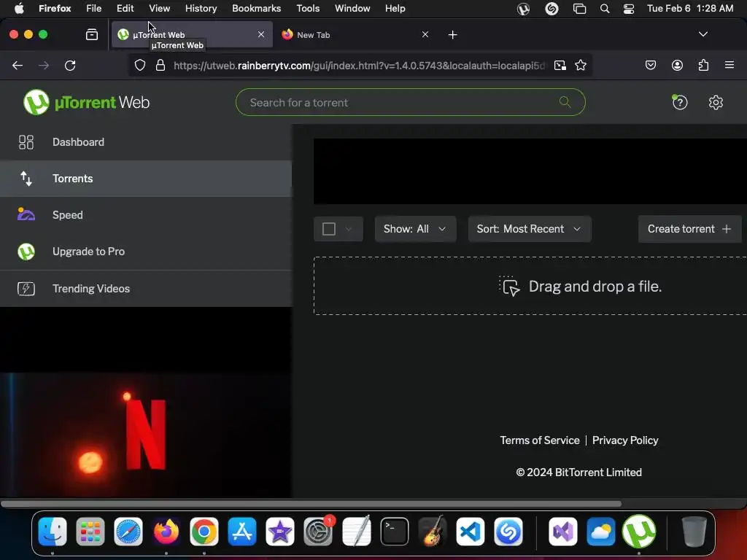Open Launchpad from the Dock
Image resolution: width=747 pixels, height=560 pixels.
[x=90, y=532]
